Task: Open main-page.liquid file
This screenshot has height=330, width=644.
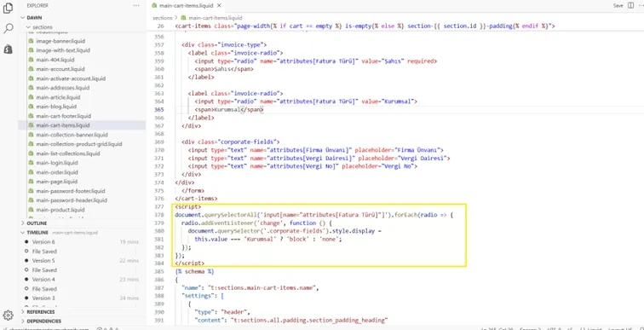Action: point(56,182)
